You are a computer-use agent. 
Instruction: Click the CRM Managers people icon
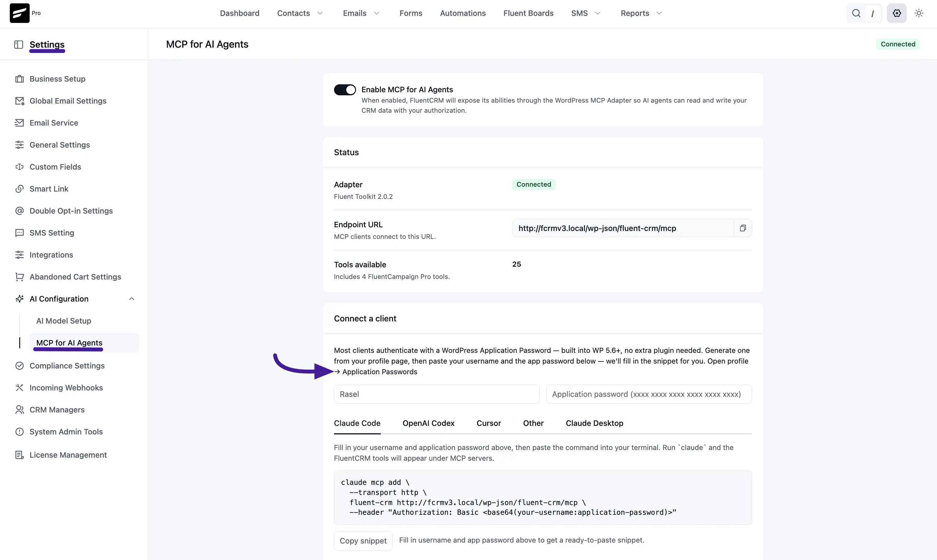pyautogui.click(x=20, y=410)
